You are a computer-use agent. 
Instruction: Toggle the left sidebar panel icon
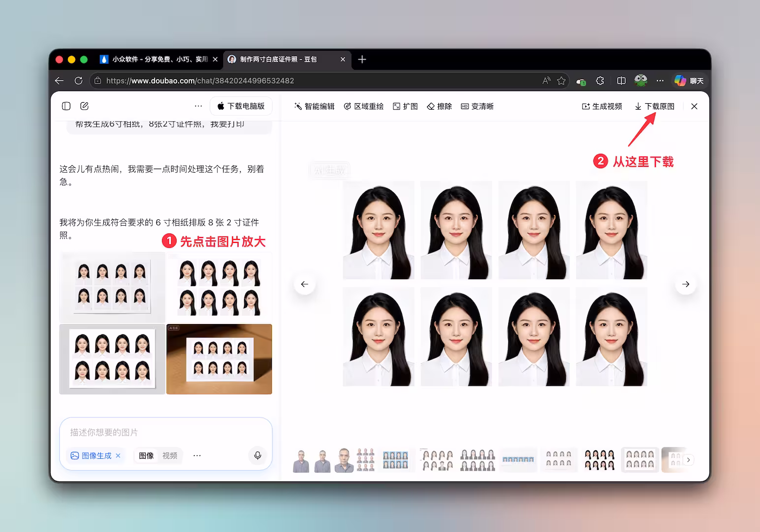66,106
